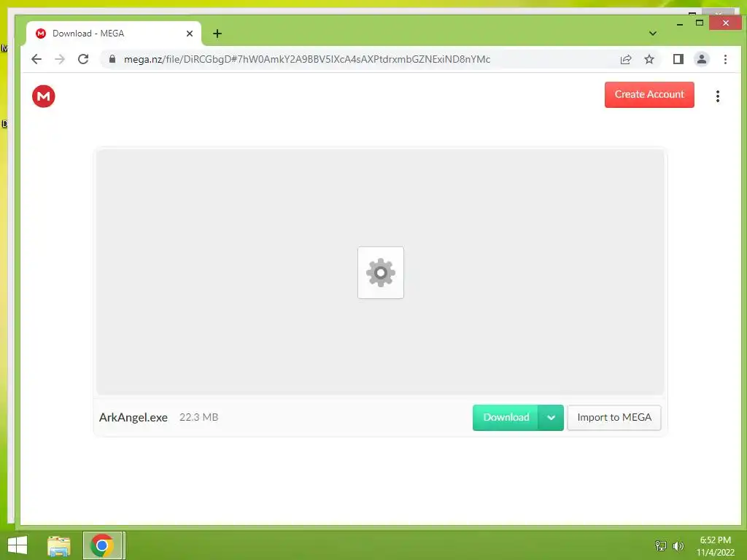Expand tab search chevron

(x=653, y=34)
